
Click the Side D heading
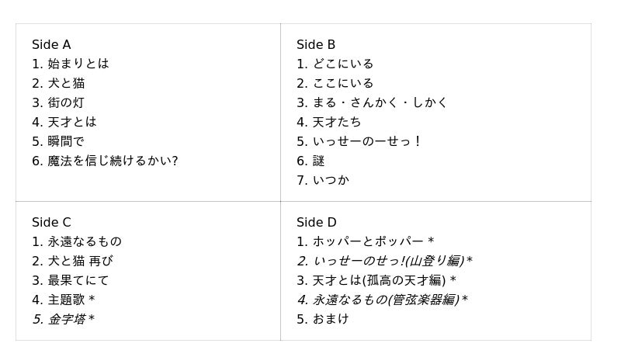coord(316,223)
